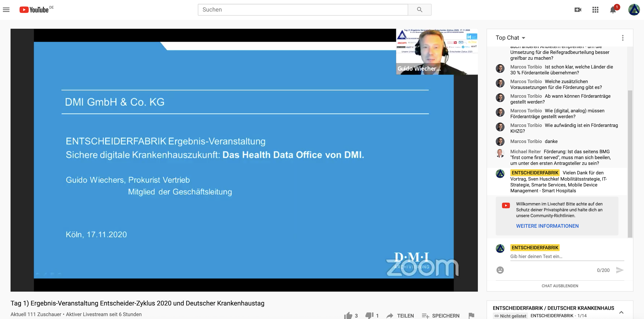Go to the YouTube home logo

point(34,10)
